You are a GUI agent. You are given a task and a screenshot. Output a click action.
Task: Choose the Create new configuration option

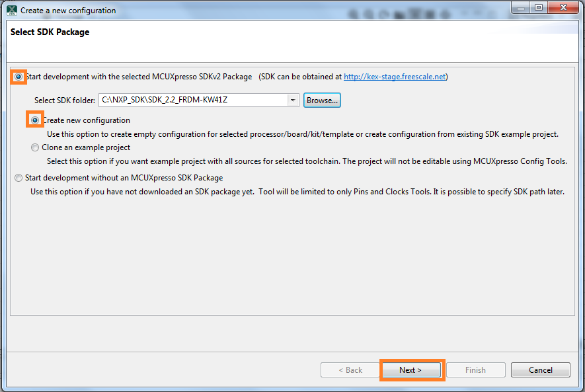(35, 120)
